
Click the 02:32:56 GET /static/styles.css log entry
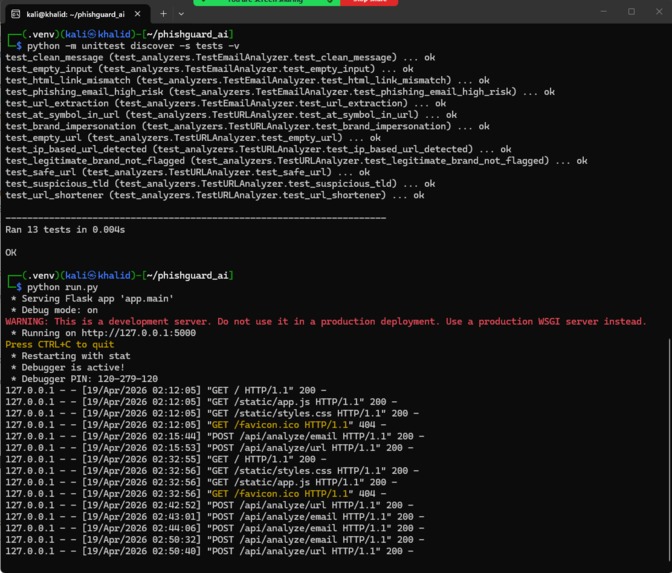click(212, 471)
